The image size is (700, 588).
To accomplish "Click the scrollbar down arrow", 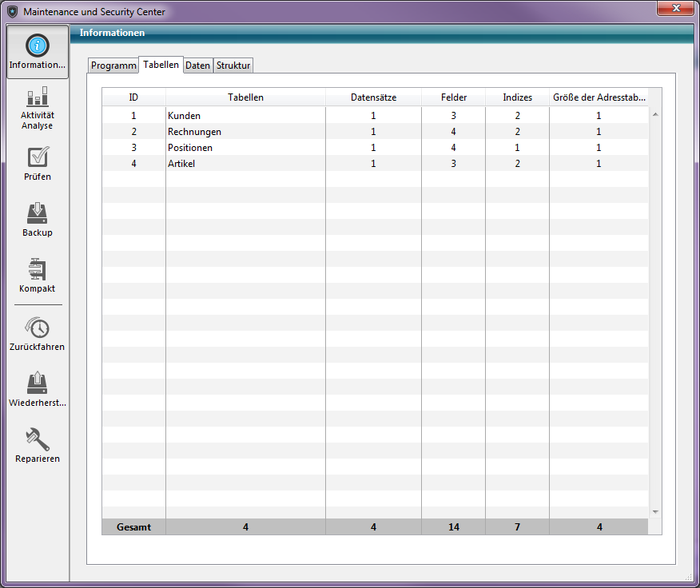I will (x=655, y=511).
